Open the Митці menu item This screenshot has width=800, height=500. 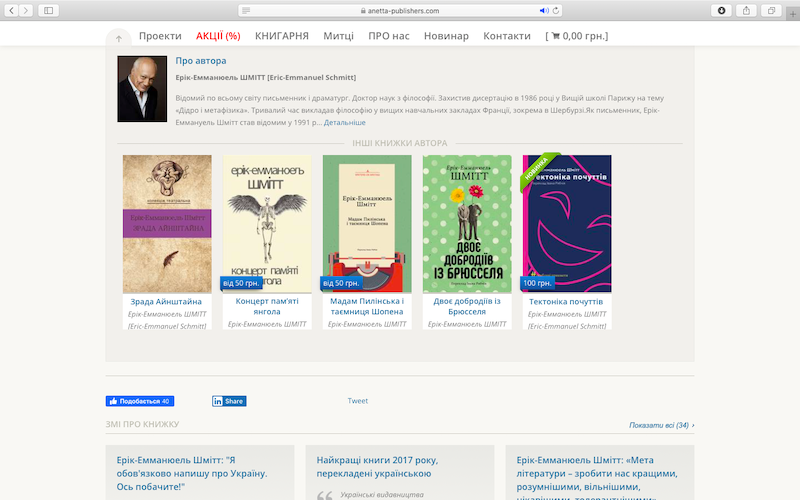(x=338, y=36)
